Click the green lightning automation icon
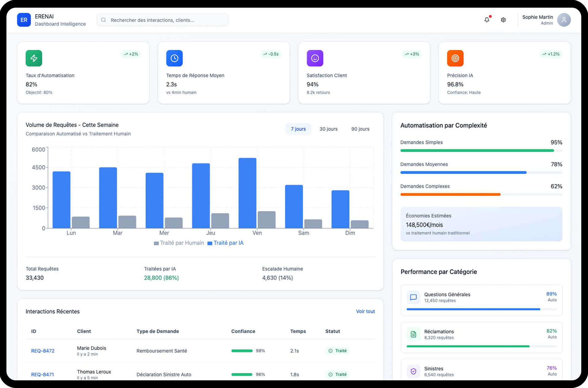This screenshot has height=388, width=588. (x=34, y=58)
